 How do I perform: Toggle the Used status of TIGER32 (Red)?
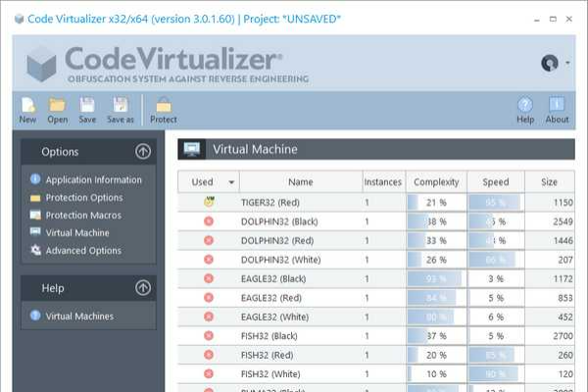click(208, 202)
